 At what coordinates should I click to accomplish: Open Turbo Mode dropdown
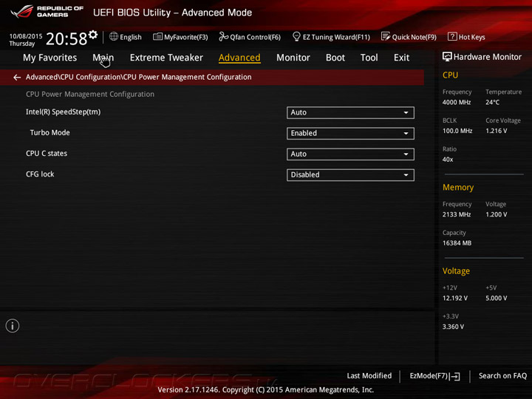(x=350, y=133)
